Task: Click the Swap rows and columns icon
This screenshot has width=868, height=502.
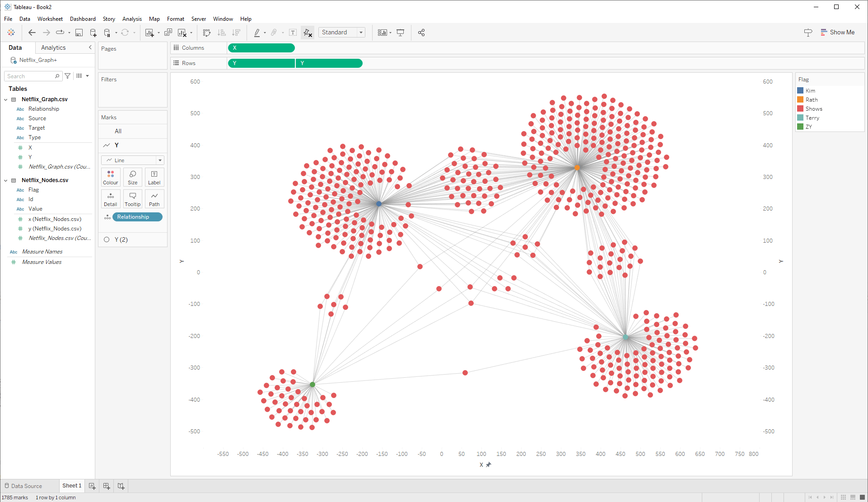Action: (x=207, y=33)
